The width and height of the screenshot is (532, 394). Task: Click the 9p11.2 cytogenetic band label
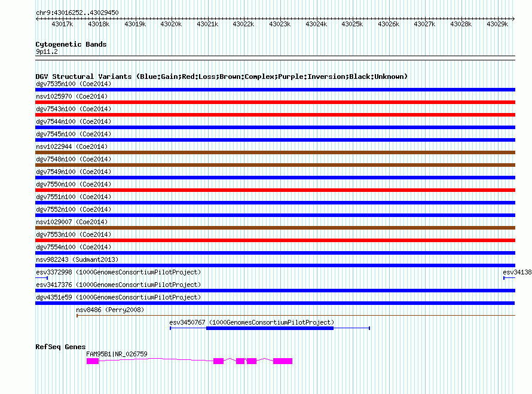[x=47, y=51]
